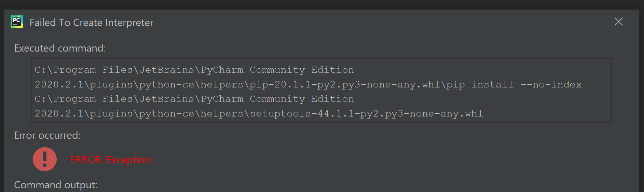
Task: Close the Failed To Create Interpreter dialog
Action: point(618,22)
